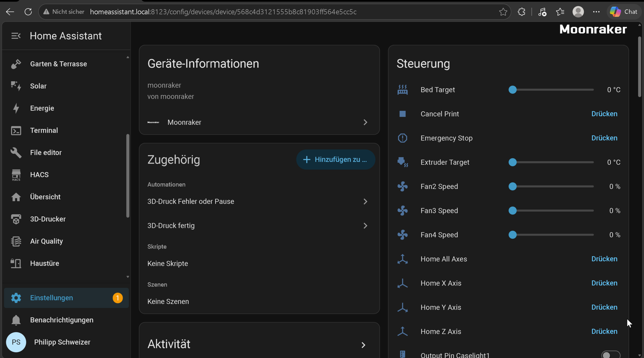The height and width of the screenshot is (358, 644).
Task: Click the Benachrichtigungen bell icon
Action: click(x=16, y=320)
